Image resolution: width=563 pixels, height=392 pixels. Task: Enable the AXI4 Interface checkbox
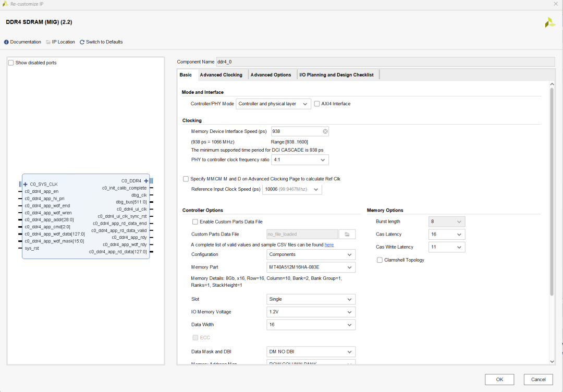[x=317, y=104]
